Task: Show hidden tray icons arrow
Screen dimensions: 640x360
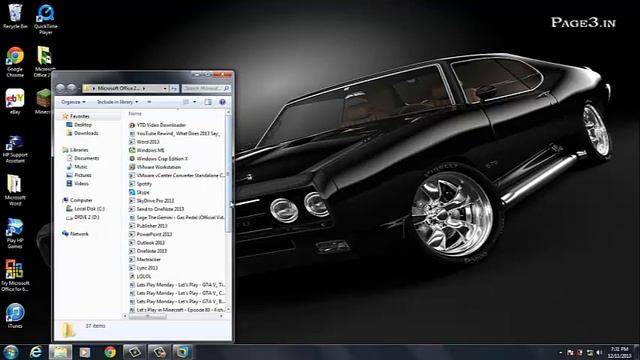Action: click(x=560, y=352)
